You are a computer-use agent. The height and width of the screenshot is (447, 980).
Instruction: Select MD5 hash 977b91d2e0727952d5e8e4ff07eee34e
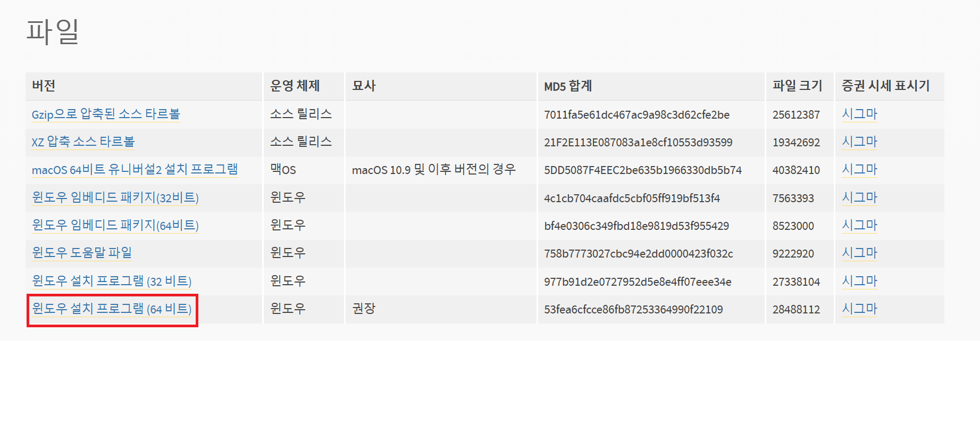pos(638,282)
